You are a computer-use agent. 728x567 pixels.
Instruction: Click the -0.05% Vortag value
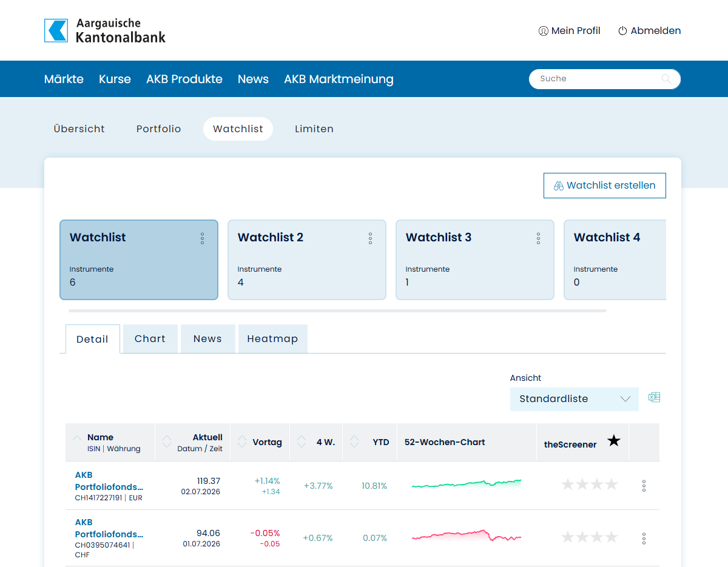tap(265, 533)
